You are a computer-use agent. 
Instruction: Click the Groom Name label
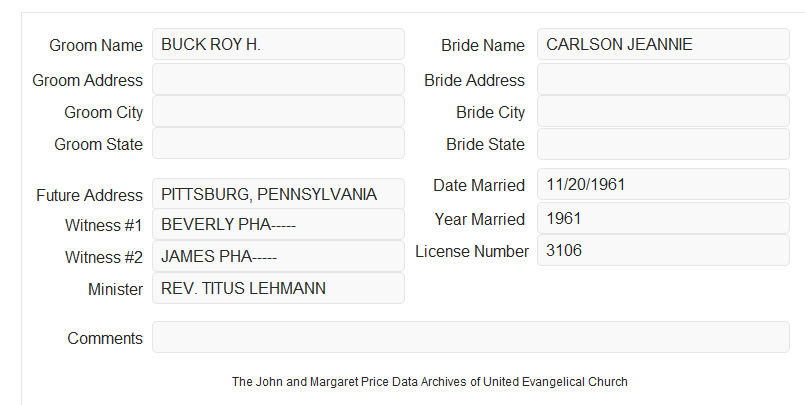(96, 45)
